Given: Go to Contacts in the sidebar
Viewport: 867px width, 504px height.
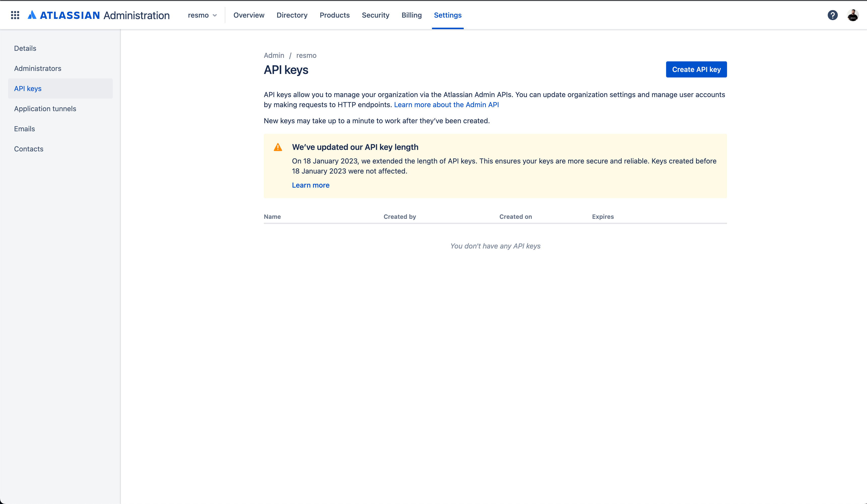Looking at the screenshot, I should (28, 149).
